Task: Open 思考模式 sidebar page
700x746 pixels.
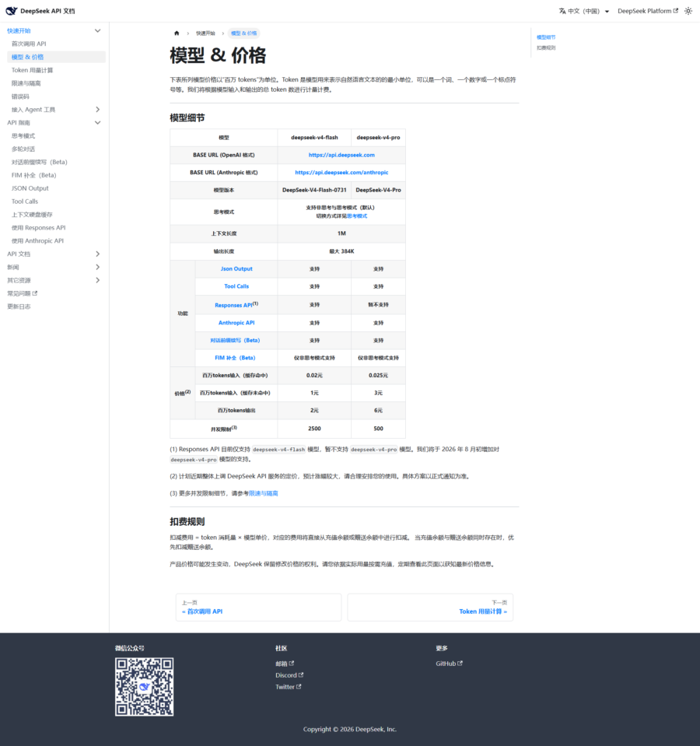Action: 23,136
